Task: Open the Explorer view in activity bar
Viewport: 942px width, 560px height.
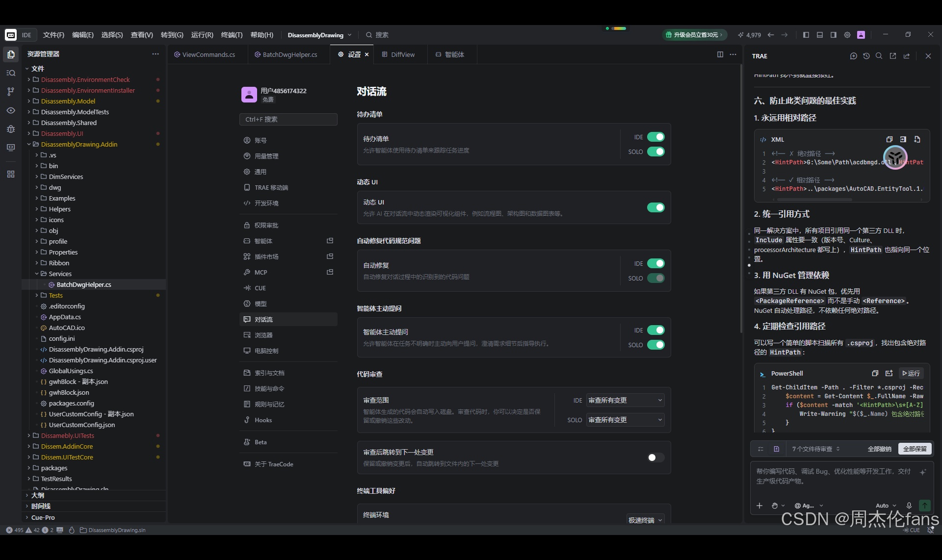Action: 11,54
